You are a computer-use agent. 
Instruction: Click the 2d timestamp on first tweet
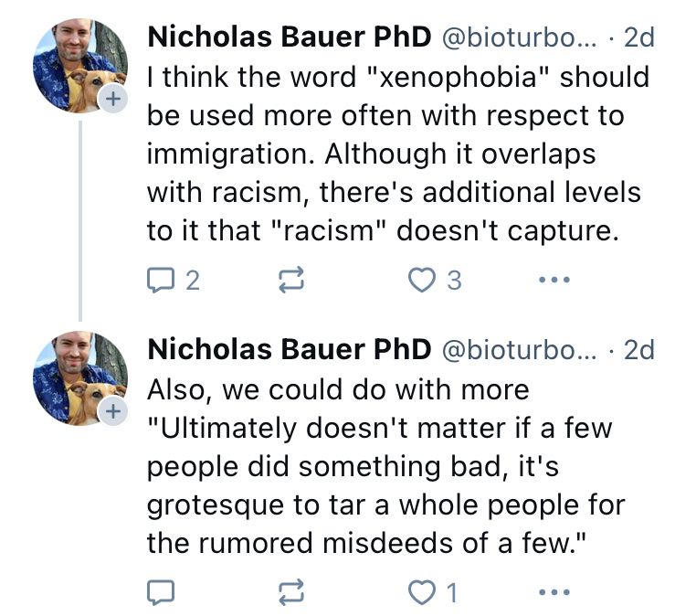tap(638, 37)
